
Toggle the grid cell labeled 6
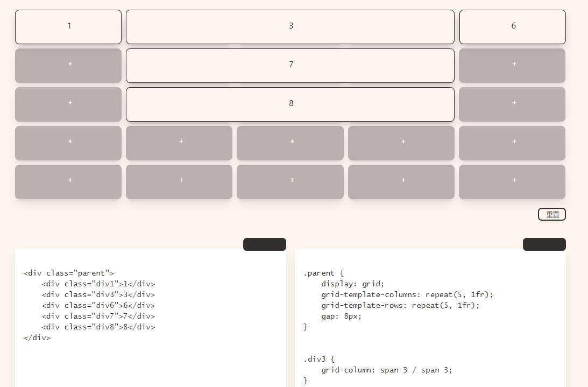(x=512, y=26)
